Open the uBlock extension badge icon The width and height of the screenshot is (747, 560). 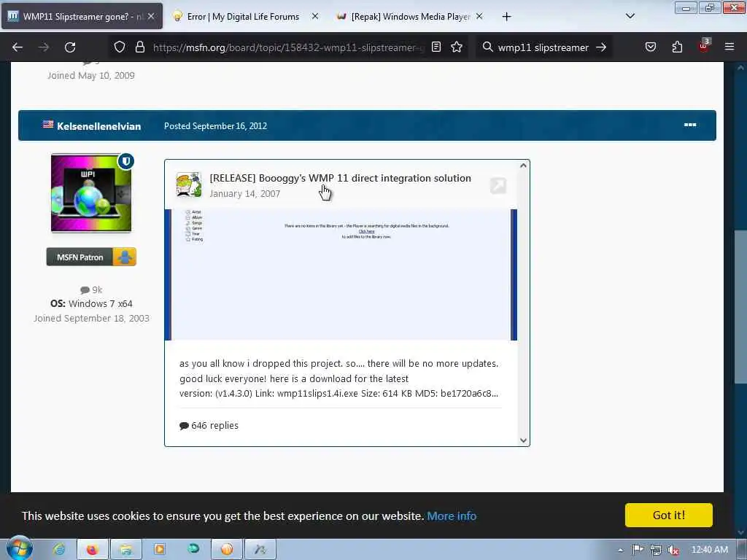point(704,46)
